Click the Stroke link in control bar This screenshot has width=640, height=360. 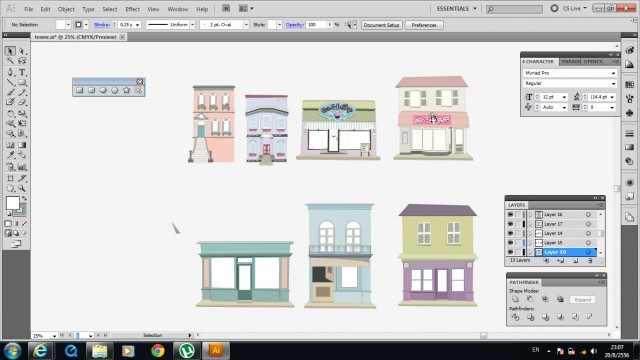coord(102,25)
